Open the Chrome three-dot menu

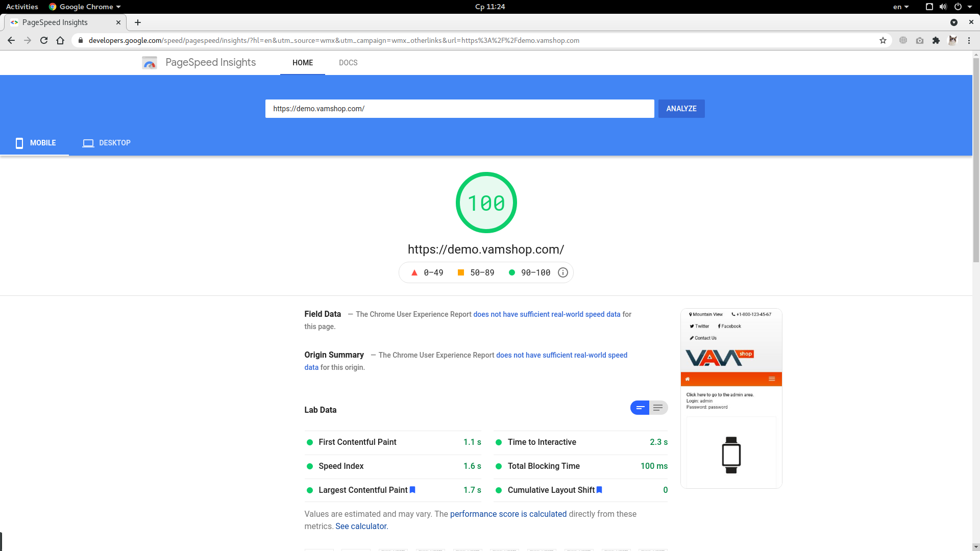click(x=969, y=40)
